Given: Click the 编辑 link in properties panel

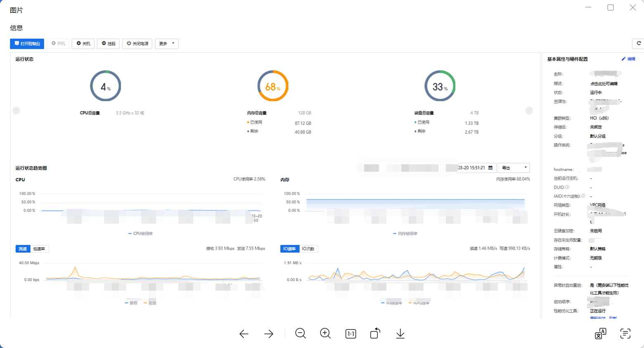Looking at the screenshot, I should coord(629,59).
